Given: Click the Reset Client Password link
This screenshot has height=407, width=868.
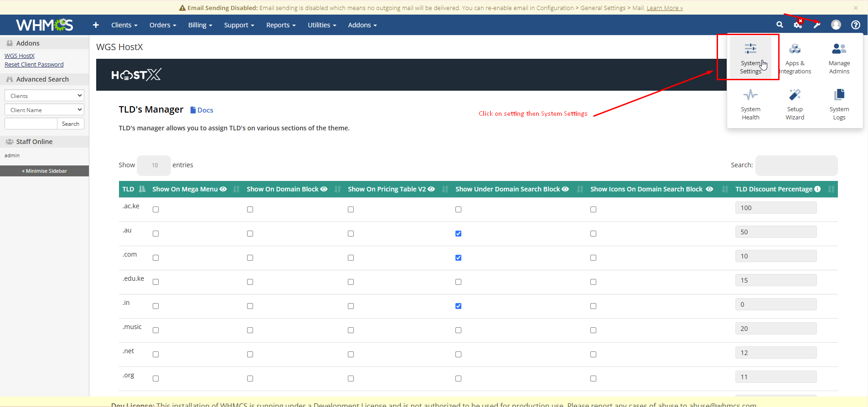Looking at the screenshot, I should [34, 65].
